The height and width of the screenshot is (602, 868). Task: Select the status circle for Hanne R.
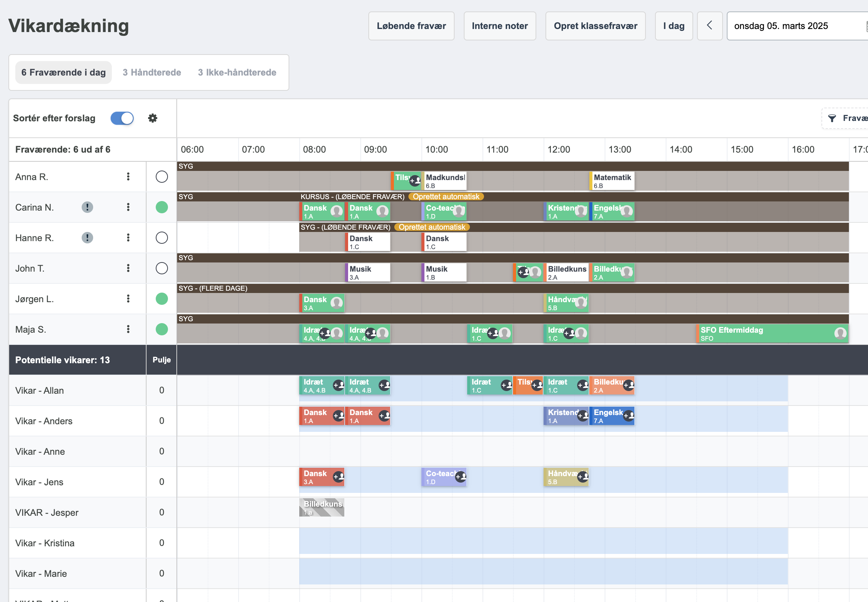point(162,238)
